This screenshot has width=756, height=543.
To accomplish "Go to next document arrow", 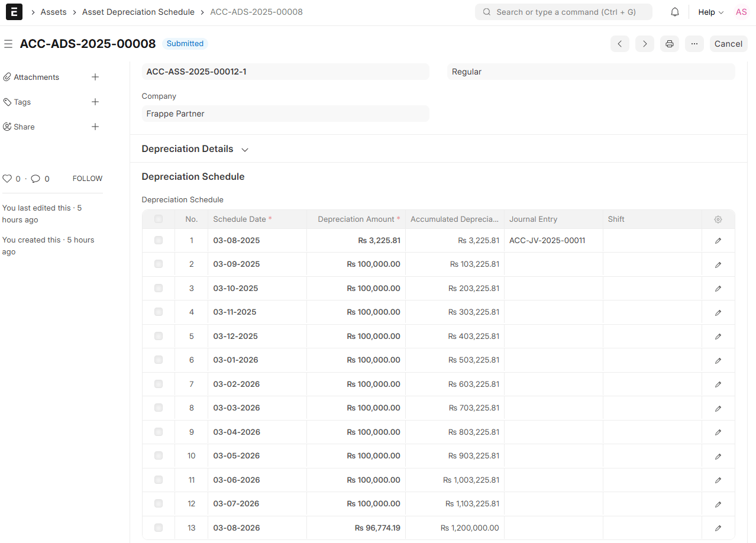I will pos(645,44).
